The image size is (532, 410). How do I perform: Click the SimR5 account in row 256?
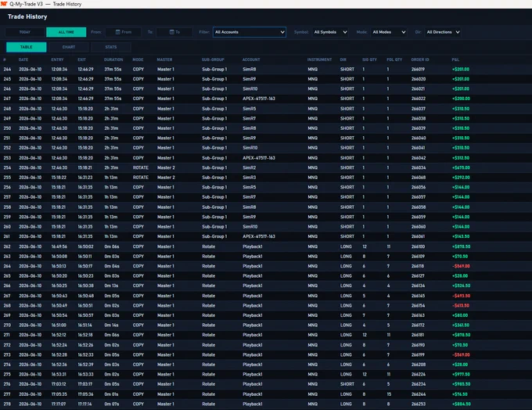tap(250, 187)
